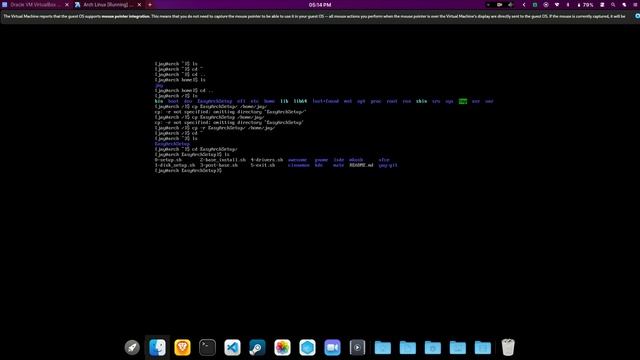This screenshot has width=640, height=360.
Task: Click README.md in the terminal listing
Action: coord(361,165)
